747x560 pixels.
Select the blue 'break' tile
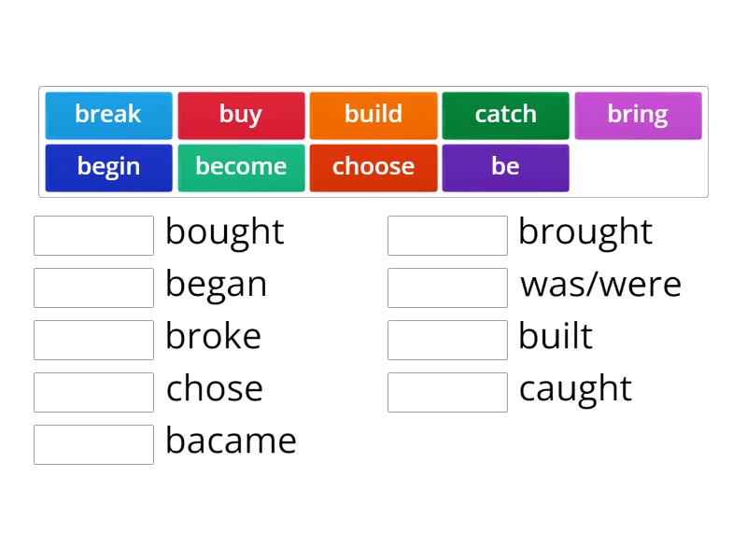point(108,114)
